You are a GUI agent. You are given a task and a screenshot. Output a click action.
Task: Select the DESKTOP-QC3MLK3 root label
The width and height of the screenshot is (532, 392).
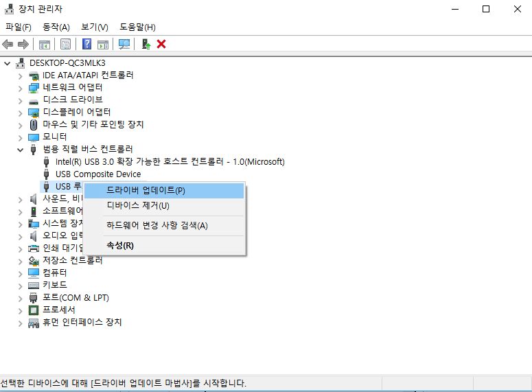point(67,63)
